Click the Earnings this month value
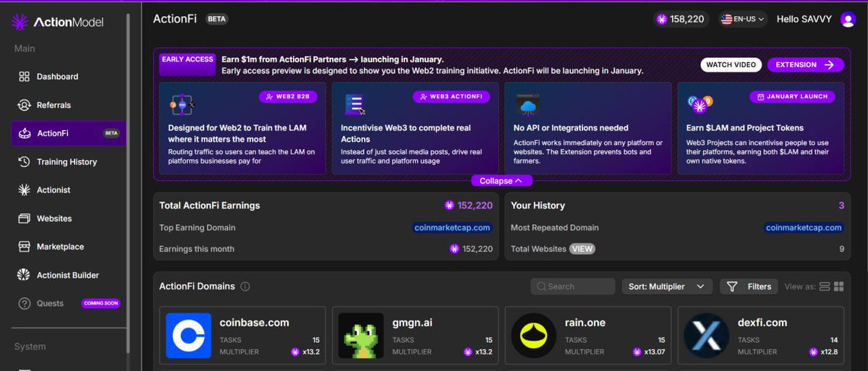The width and height of the screenshot is (868, 371). coord(476,249)
